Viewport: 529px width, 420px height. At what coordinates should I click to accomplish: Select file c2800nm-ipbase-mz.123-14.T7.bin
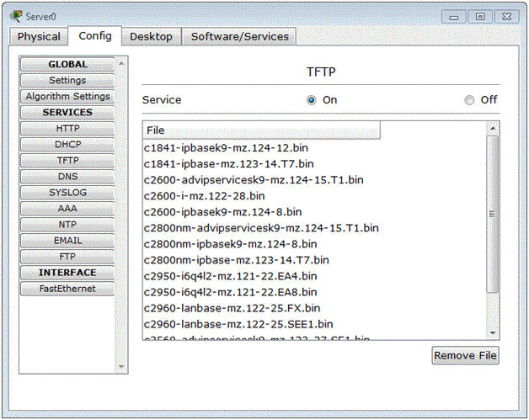point(236,260)
